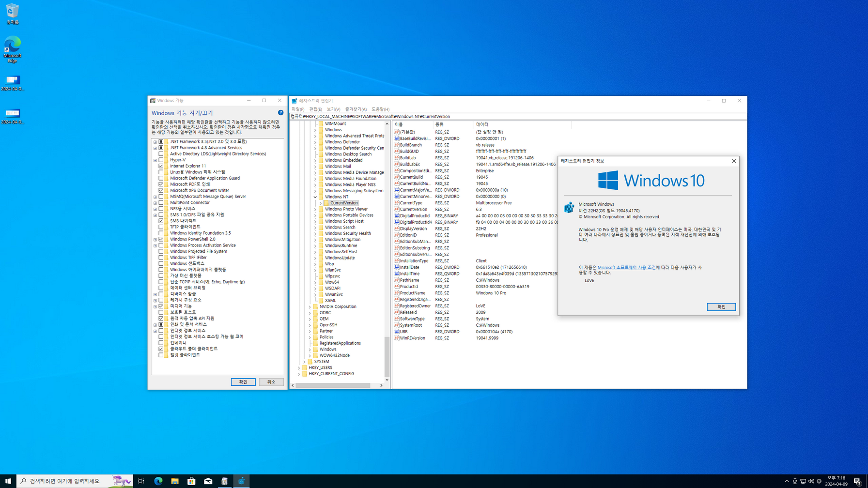Screen dimensions: 868x488
Task: Click the help question mark in Windows Features
Action: (x=280, y=112)
